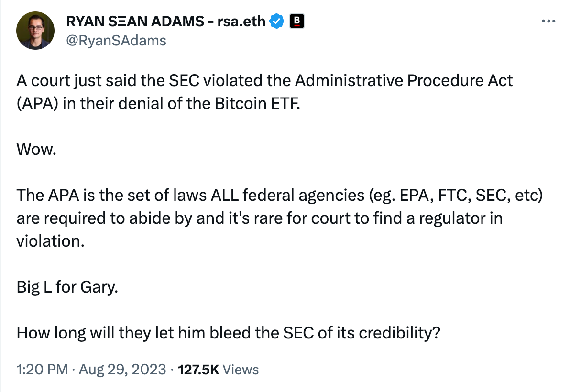Viewport: 570px width, 392px height.
Task: Open the @RyanSAdams handle link
Action: point(116,41)
